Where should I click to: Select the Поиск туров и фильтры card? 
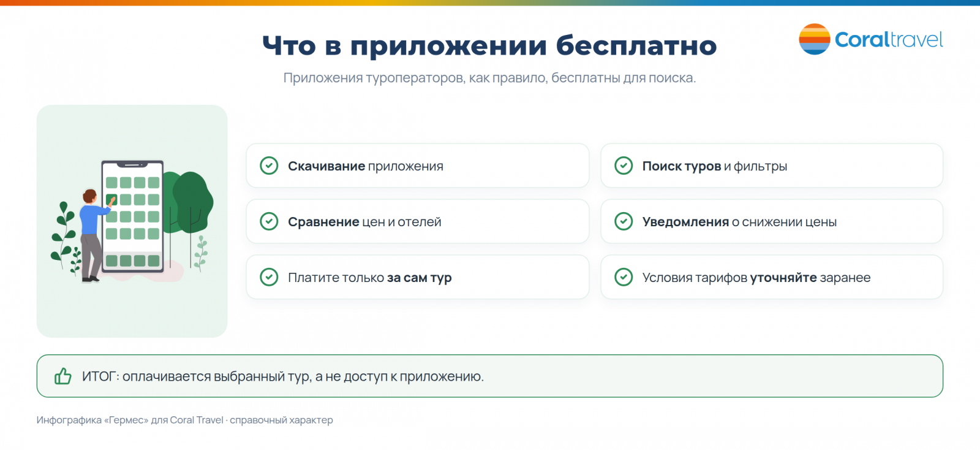[772, 166]
